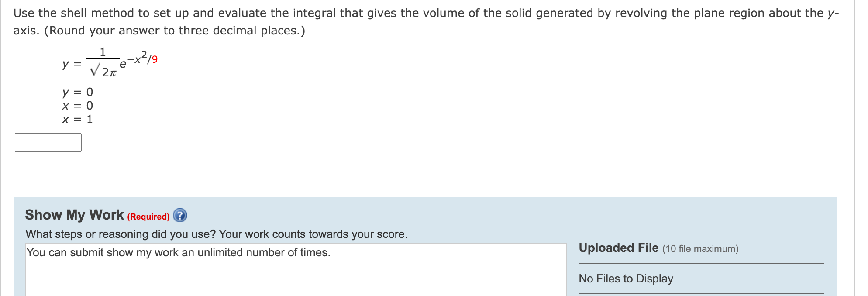Image resolution: width=868 pixels, height=296 pixels.
Task: Open the Show My Work help tooltip
Action: 179,216
